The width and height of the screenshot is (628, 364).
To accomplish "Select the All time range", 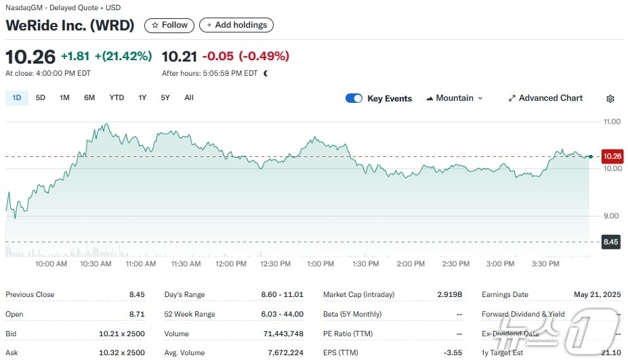I will coord(189,97).
